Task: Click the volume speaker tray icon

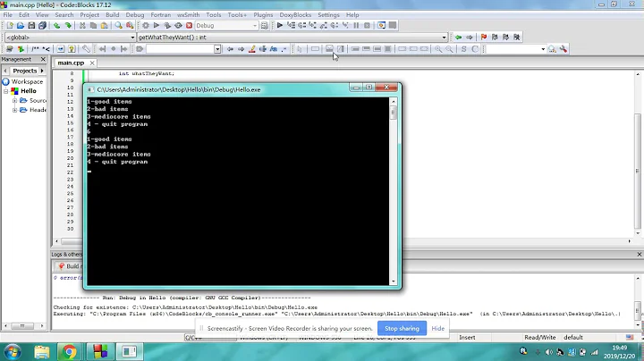Action: point(548,352)
